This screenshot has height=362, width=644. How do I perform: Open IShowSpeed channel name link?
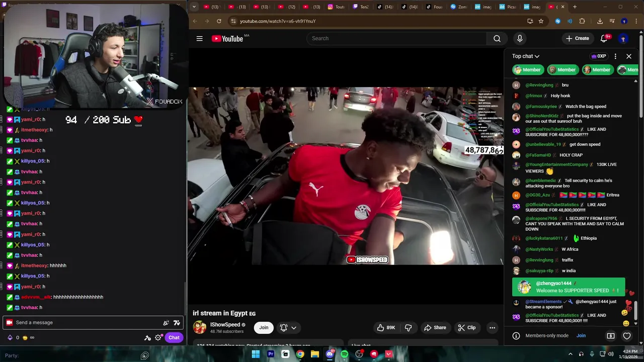click(x=225, y=325)
